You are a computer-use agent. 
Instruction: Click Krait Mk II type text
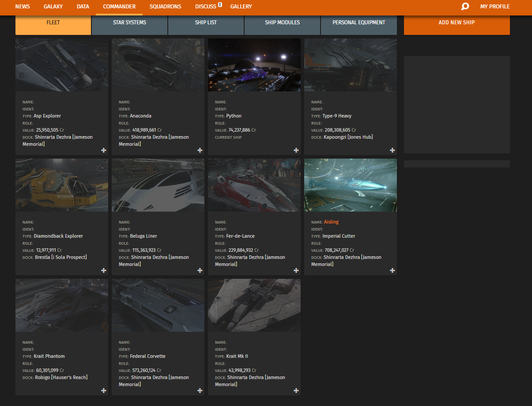tap(237, 356)
